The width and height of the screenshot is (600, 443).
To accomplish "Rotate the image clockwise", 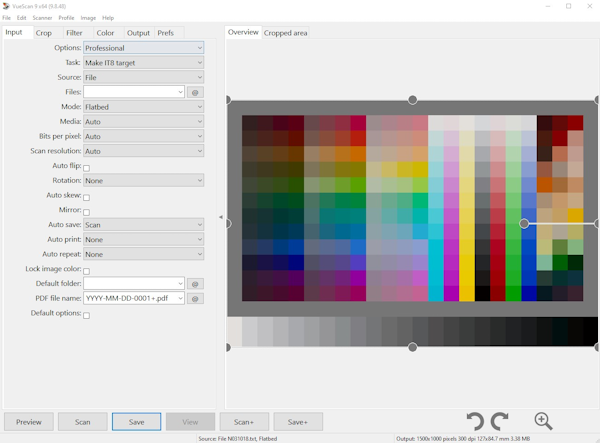I will [500, 421].
